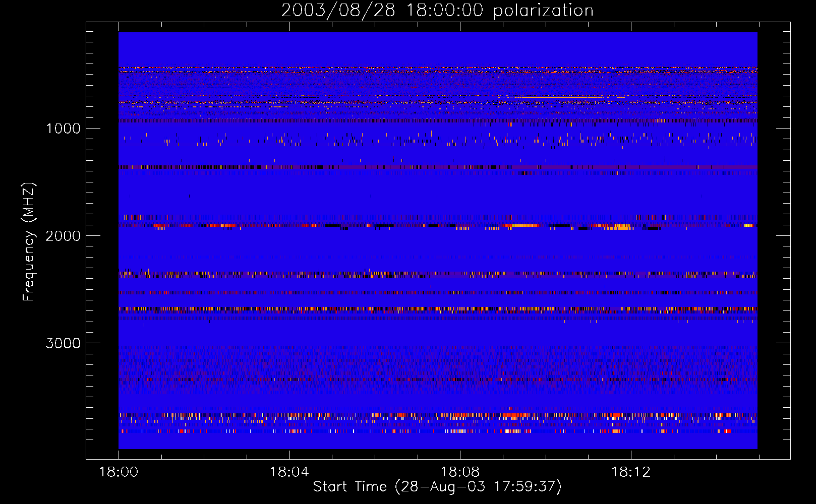Screen dimensions: 816x504
Task: Click the 1000 frequency tick label
Action: click(x=63, y=129)
